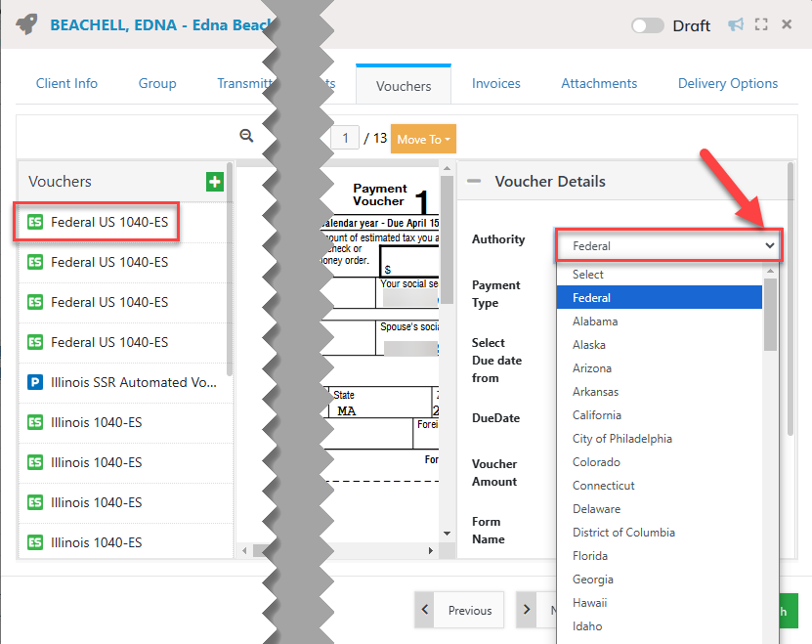Click the page number input field
This screenshot has width=812, height=644.
(x=344, y=138)
